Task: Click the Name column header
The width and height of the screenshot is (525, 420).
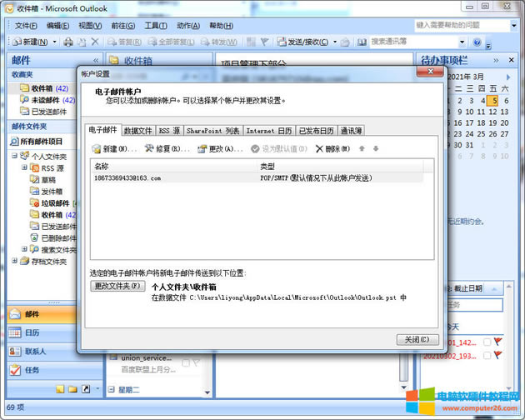Action: (174, 166)
